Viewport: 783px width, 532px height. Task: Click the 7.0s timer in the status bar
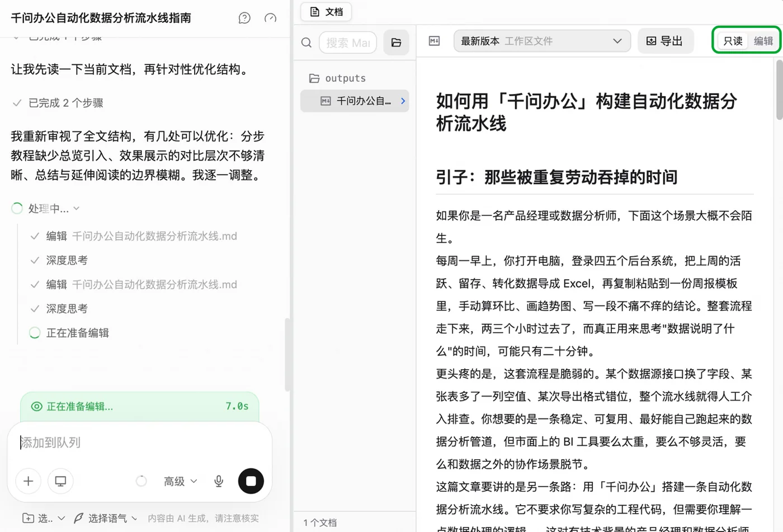pyautogui.click(x=237, y=407)
